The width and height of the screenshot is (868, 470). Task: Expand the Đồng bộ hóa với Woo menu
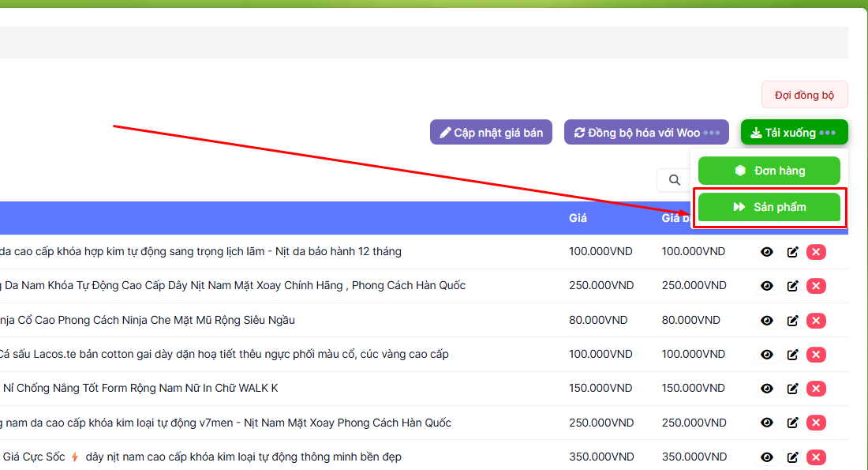[x=711, y=133]
